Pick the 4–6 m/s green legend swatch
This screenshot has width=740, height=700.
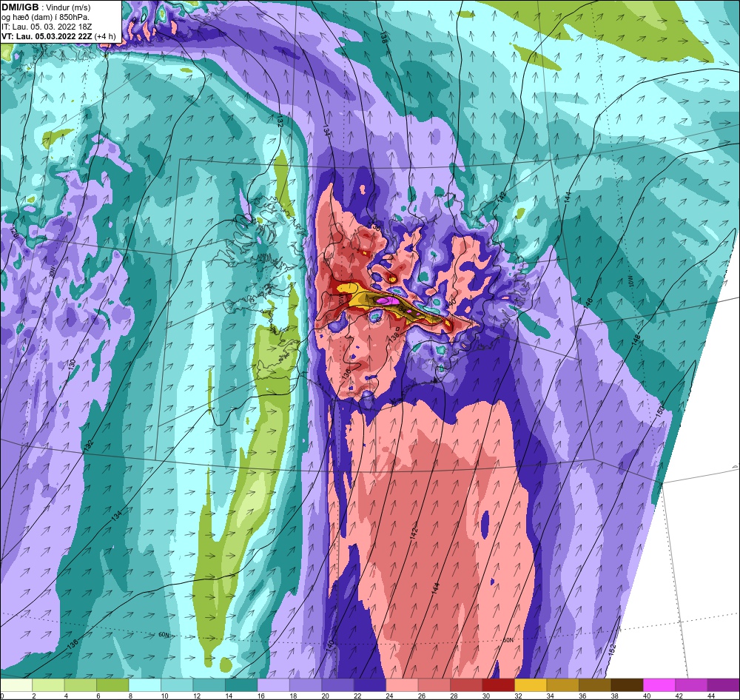coord(81,685)
